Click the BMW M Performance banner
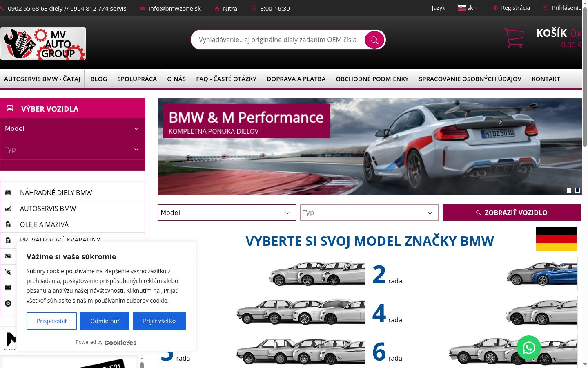 [x=370, y=147]
